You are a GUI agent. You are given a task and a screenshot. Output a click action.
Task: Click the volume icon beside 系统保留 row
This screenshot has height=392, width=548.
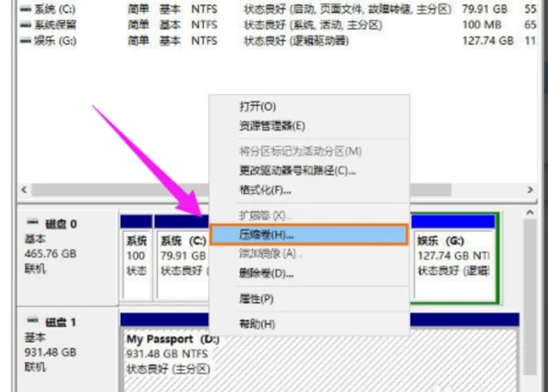(26, 26)
